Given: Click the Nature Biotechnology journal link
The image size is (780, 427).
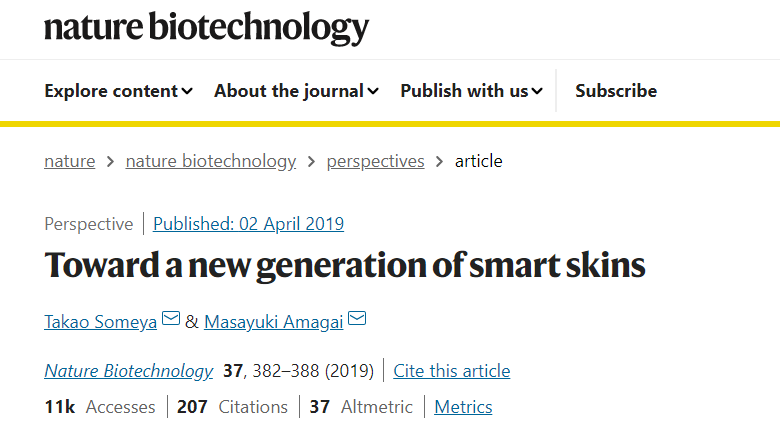Looking at the screenshot, I should tap(129, 371).
